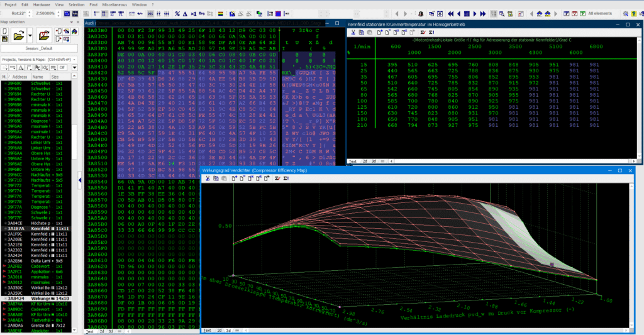Click the rainbow color scheme toolbar icon

[221, 13]
